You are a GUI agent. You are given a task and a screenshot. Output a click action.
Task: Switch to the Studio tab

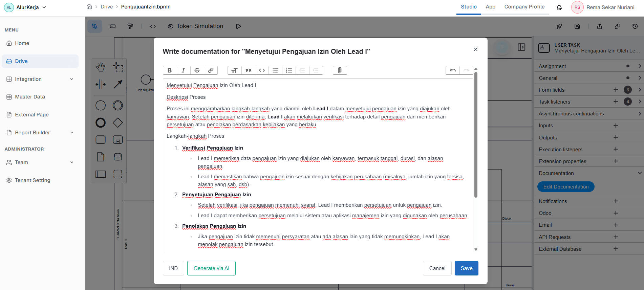[469, 7]
